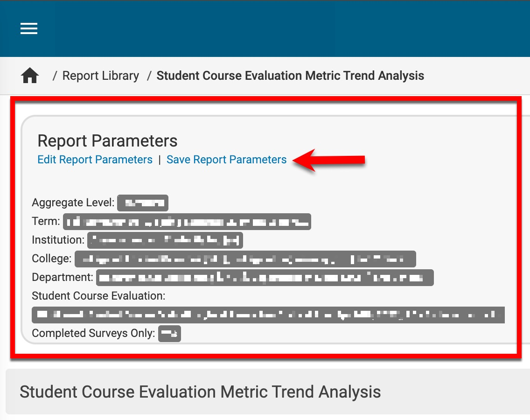Click the Completed Surveys Only value chip
This screenshot has height=420, width=530.
[x=169, y=334]
